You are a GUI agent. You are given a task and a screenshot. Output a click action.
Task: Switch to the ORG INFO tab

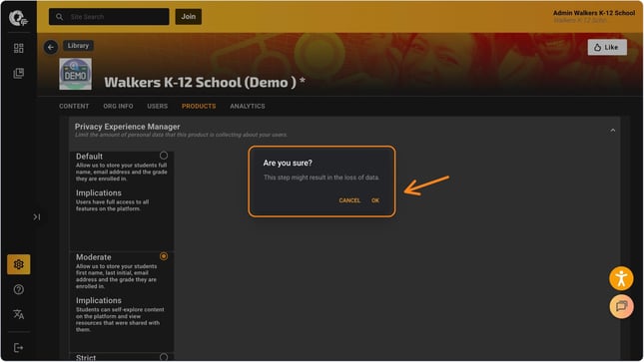click(x=118, y=107)
